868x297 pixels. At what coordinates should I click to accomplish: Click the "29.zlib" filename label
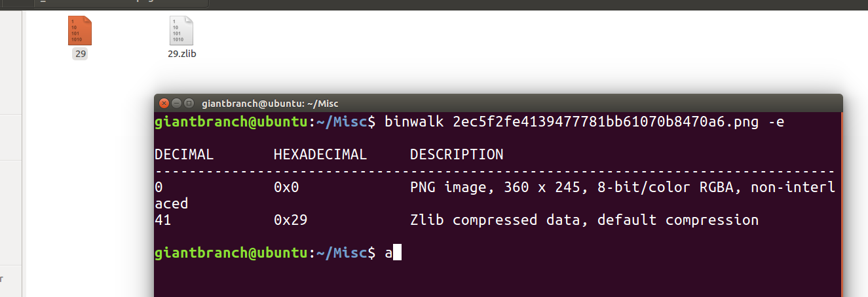click(x=181, y=54)
